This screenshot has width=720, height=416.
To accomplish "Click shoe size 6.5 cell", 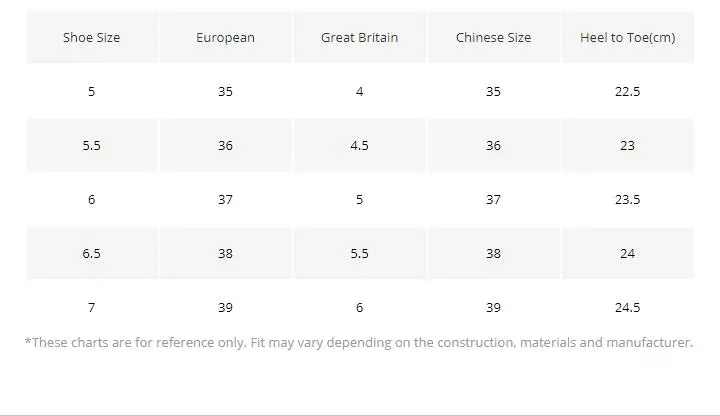I will click(91, 254).
